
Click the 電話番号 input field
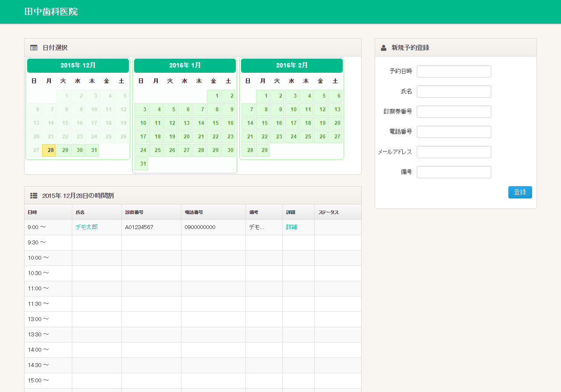pos(454,132)
